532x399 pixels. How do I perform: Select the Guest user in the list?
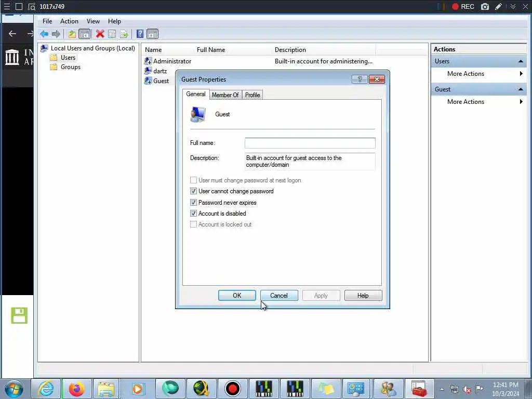pos(161,81)
